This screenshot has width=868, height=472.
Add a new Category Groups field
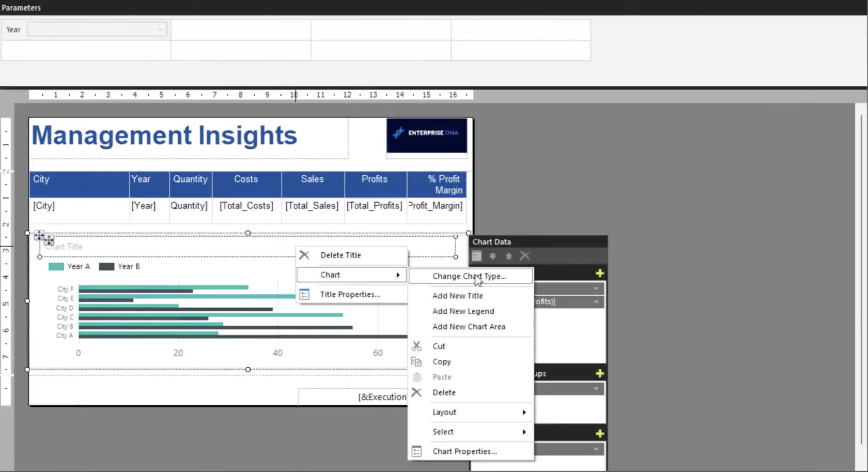click(599, 373)
